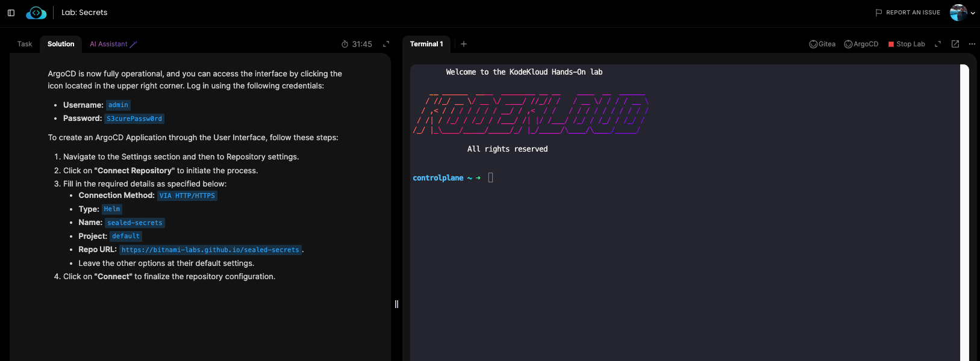Screen dimensions: 980x361
Task: Click the VIA HTTP/HTTPS code value
Action: point(187,196)
